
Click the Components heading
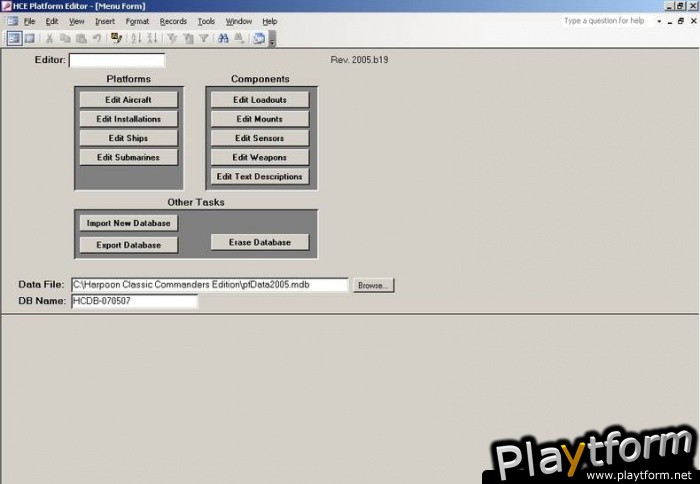pos(260,79)
